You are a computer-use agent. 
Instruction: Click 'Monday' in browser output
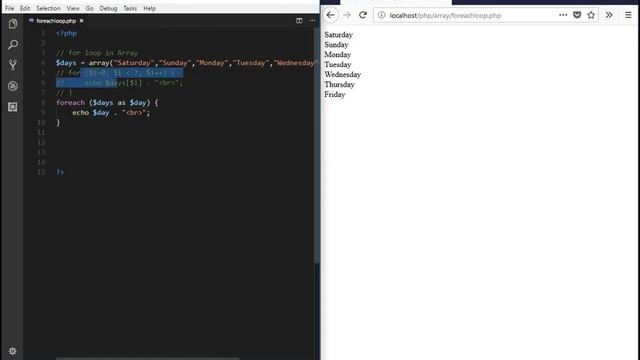click(x=338, y=55)
